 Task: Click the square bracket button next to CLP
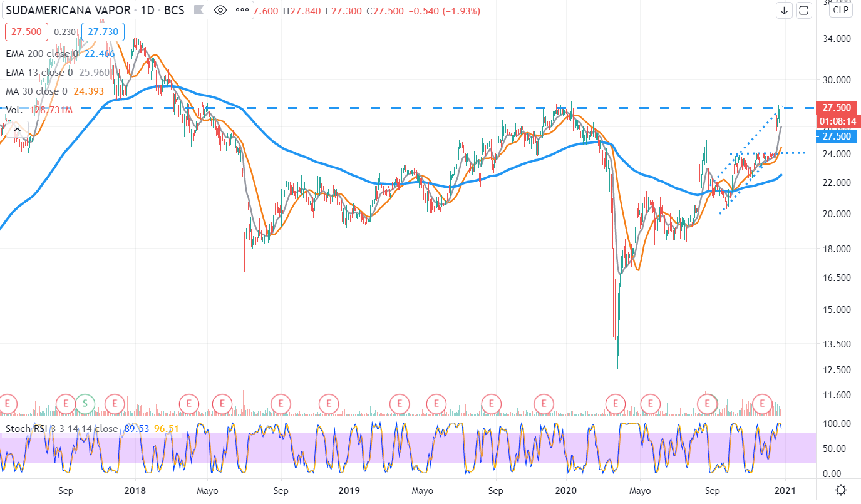pos(803,10)
